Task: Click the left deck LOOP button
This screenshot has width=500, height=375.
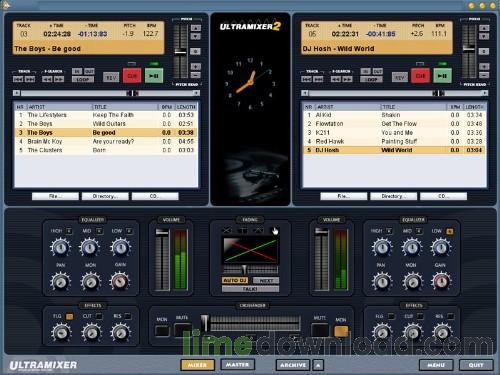Action: (83, 79)
